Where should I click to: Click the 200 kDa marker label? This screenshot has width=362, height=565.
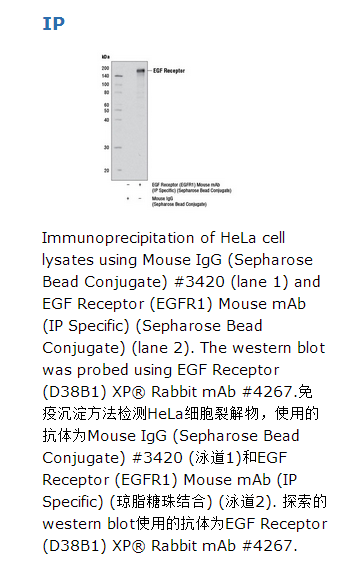coord(105,68)
